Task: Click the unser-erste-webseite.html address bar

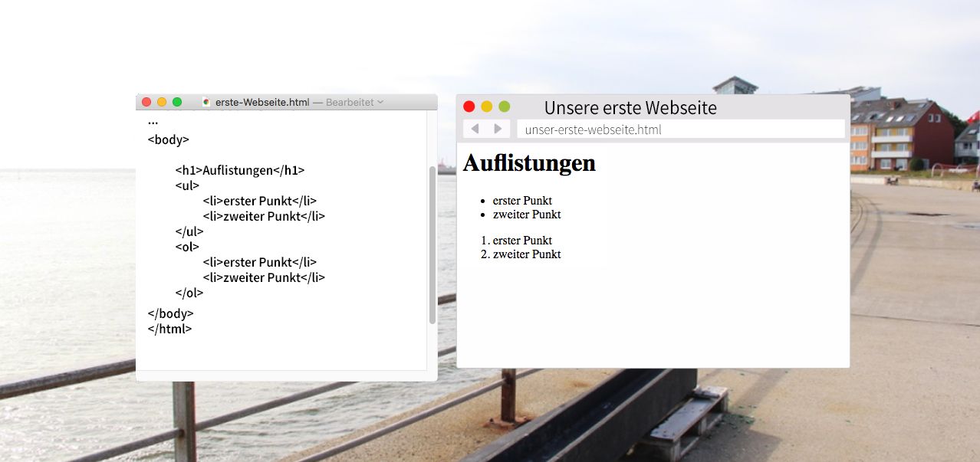Action: click(681, 129)
